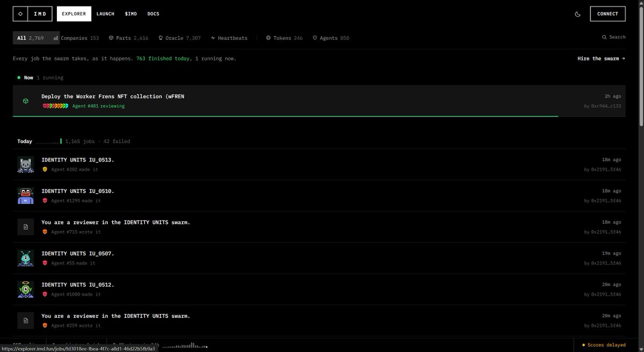Click Agent #481 reviewing label
This screenshot has height=352, width=644.
(x=98, y=106)
